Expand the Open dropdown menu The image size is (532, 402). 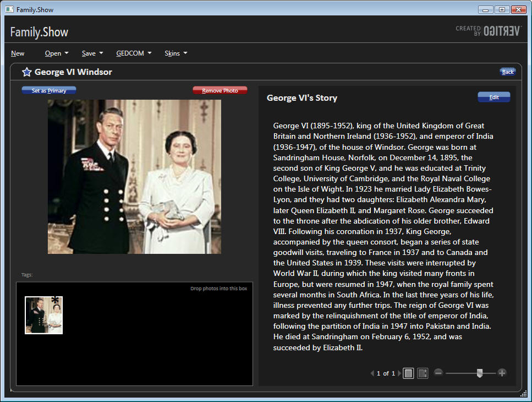tap(57, 53)
